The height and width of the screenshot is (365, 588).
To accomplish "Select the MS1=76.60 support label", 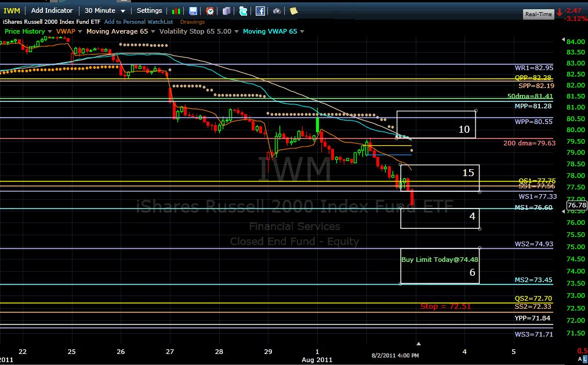I will [x=533, y=207].
